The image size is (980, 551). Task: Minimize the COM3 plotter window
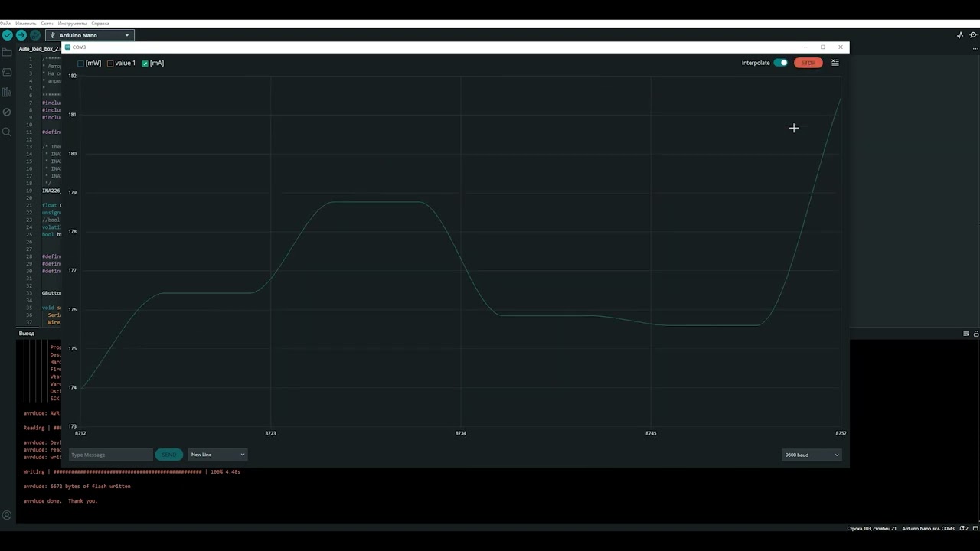805,47
